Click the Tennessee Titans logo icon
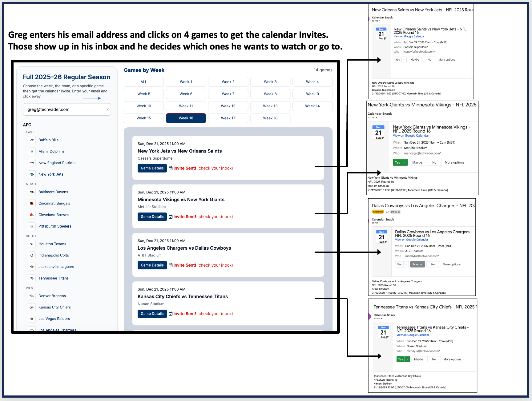The width and height of the screenshot is (532, 401). tap(32, 278)
